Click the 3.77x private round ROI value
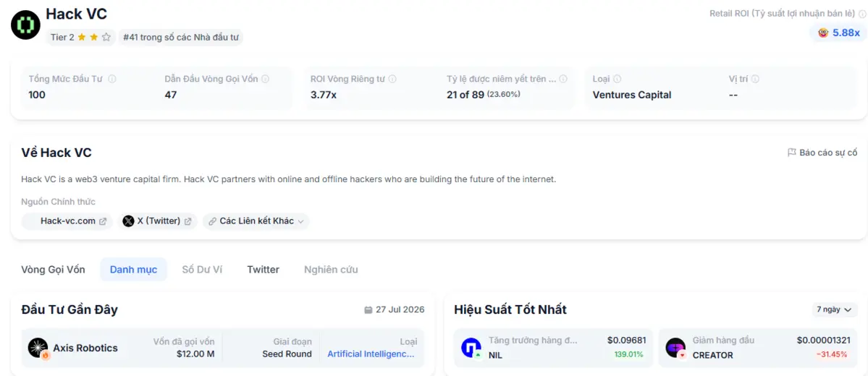868x376 pixels. click(x=324, y=95)
